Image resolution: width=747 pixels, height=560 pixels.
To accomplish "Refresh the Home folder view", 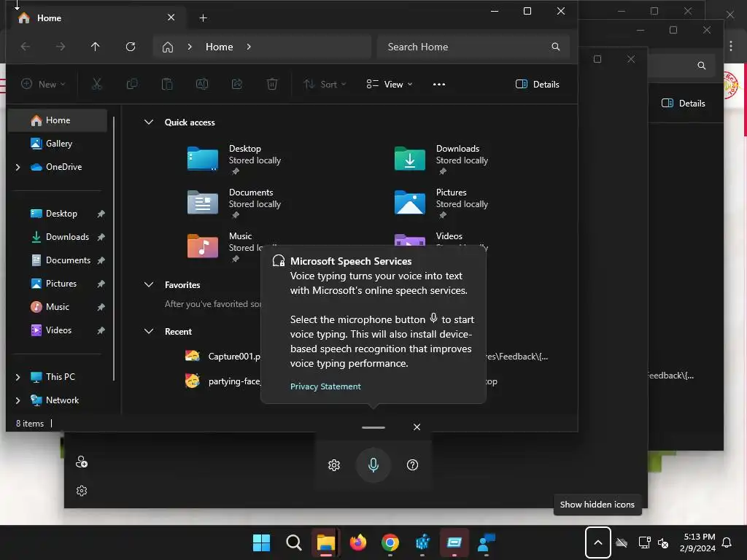I will pyautogui.click(x=131, y=47).
